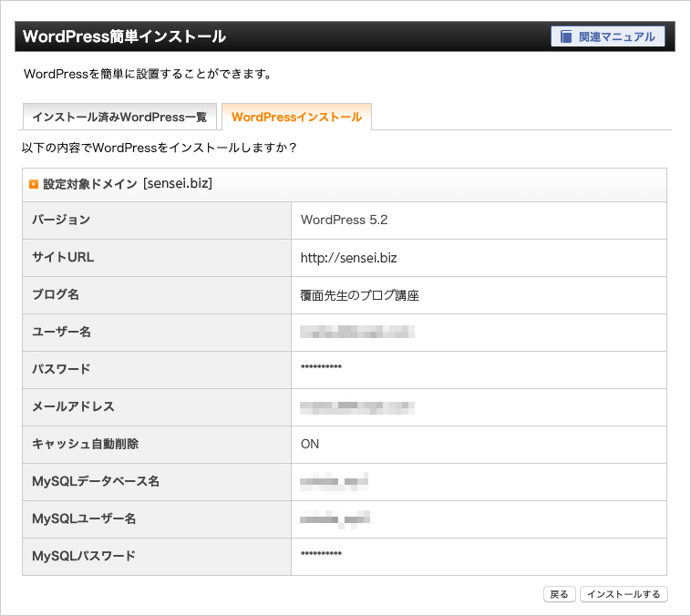
Task: Click the MySQLパスワード row label
Action: (x=84, y=556)
